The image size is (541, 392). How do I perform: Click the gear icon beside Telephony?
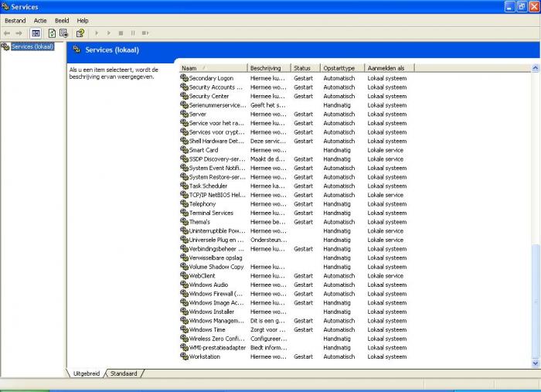[184, 203]
